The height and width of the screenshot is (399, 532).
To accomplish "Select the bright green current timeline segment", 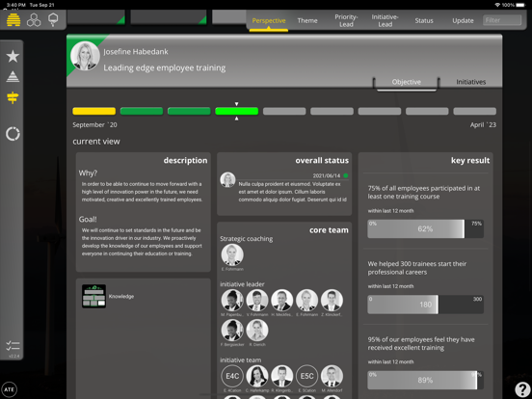I will pyautogui.click(x=237, y=111).
